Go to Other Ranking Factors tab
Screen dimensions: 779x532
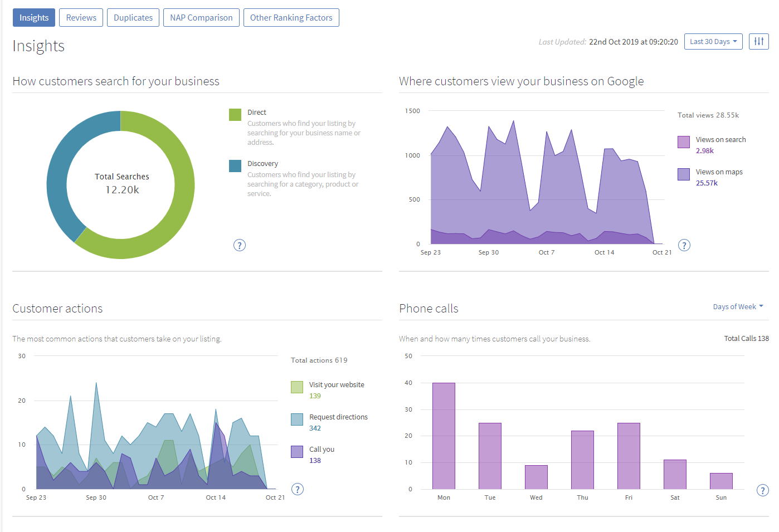tap(291, 18)
